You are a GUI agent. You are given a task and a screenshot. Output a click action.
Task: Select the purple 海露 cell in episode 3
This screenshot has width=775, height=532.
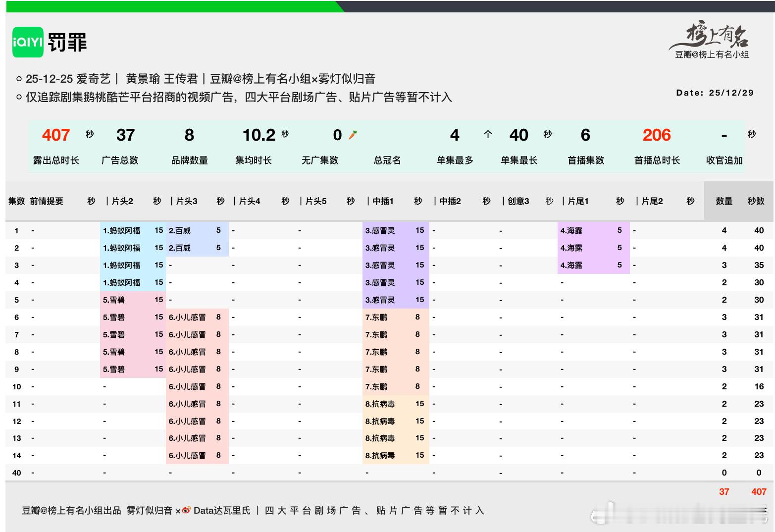(x=571, y=265)
